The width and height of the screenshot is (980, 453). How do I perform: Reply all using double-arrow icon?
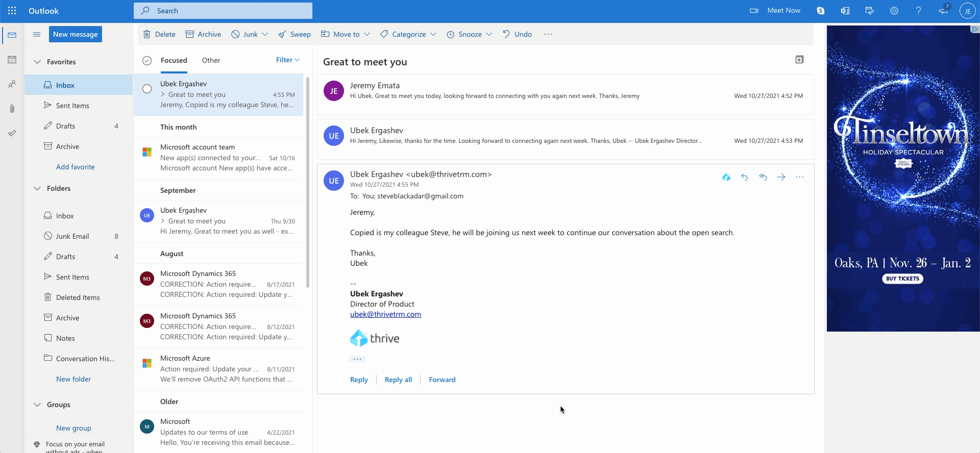pyautogui.click(x=763, y=177)
